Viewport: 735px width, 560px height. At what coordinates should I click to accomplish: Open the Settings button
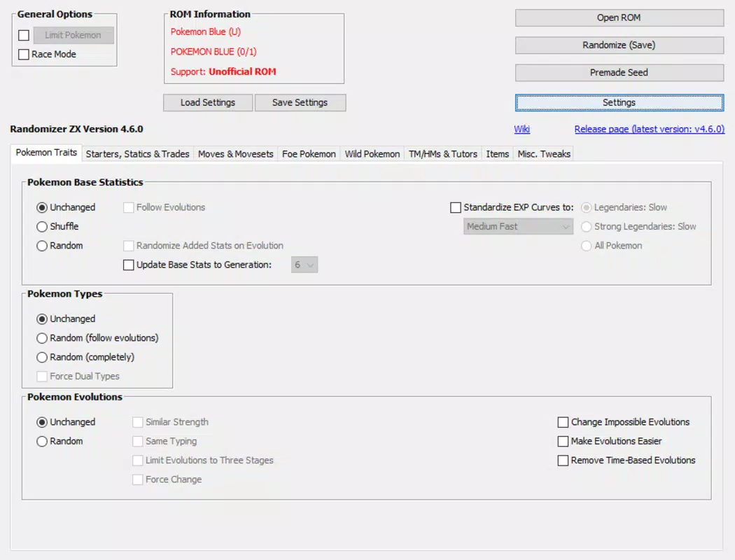[619, 103]
